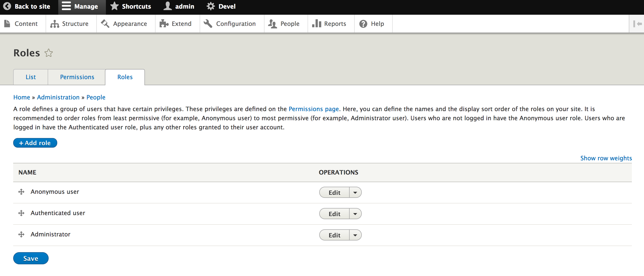Toggle Show row weights
Screen dimensions: 644x276
606,158
